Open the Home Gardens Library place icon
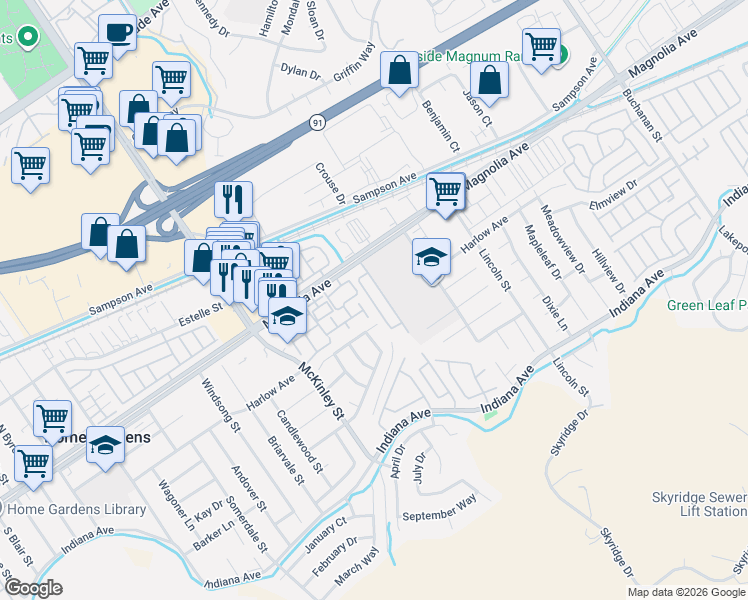This screenshot has height=600, width=748. point(0,508)
